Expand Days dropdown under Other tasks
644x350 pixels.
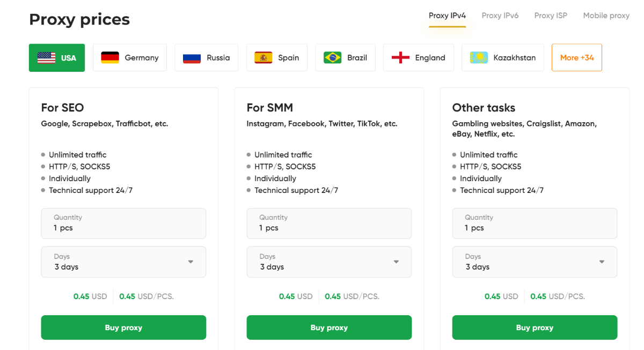[x=535, y=262]
